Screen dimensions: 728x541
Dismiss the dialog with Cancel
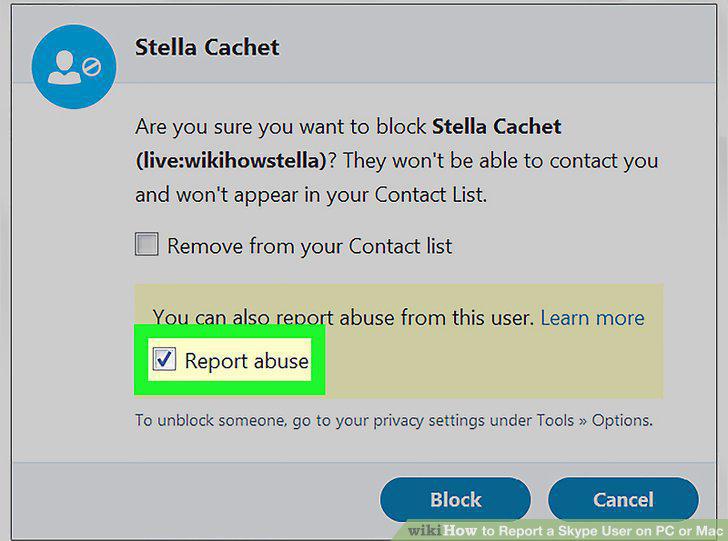click(x=623, y=499)
